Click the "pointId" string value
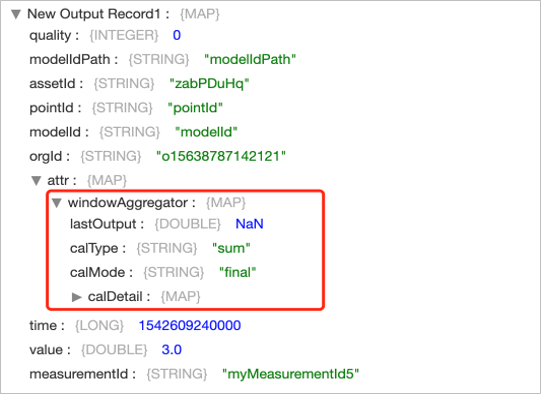The height and width of the screenshot is (394, 541). 195,108
